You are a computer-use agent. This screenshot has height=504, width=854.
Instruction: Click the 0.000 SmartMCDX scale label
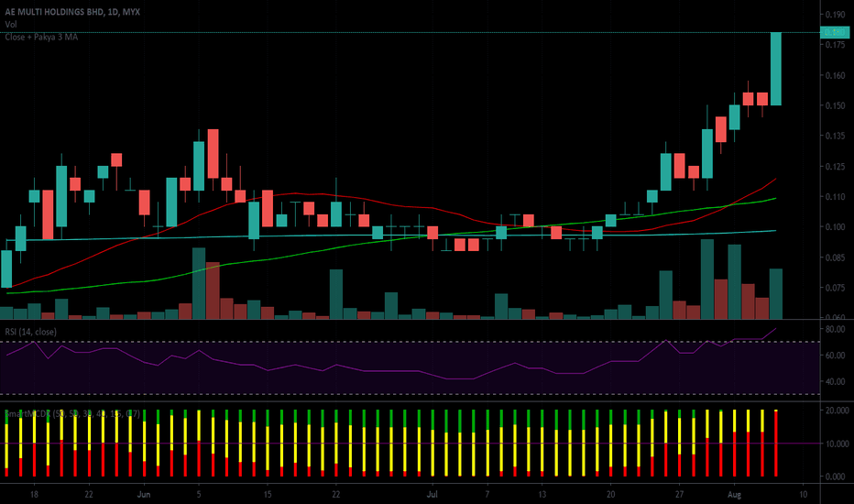tap(836, 477)
